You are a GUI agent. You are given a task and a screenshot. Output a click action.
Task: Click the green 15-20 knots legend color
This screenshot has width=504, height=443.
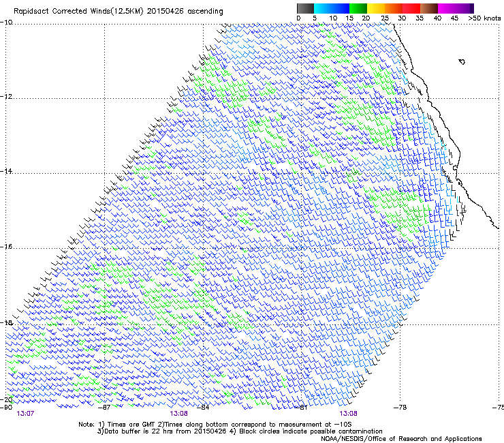358,9
